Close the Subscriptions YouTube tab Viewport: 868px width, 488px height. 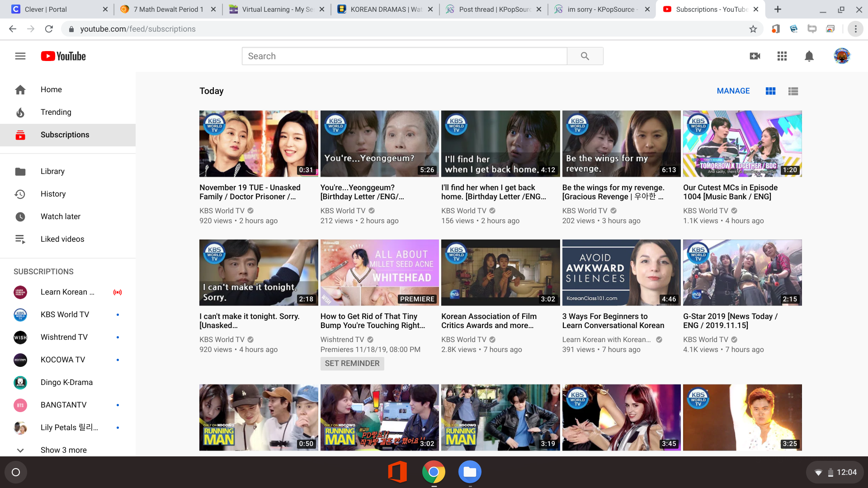756,9
